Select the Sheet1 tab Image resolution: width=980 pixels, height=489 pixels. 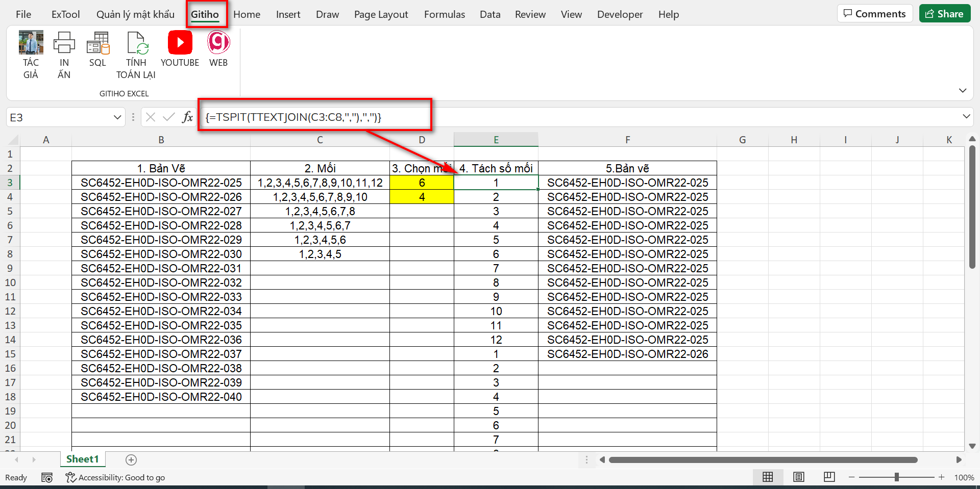(83, 459)
